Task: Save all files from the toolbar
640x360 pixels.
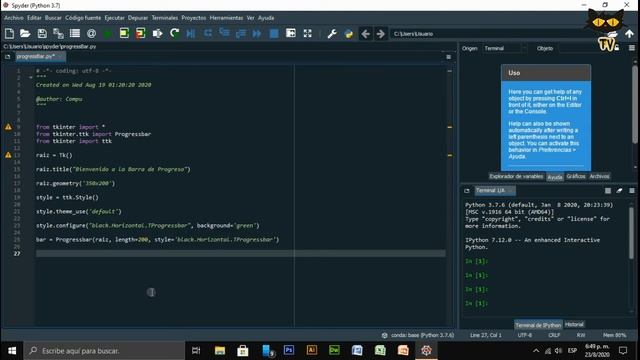Action: click(58, 33)
